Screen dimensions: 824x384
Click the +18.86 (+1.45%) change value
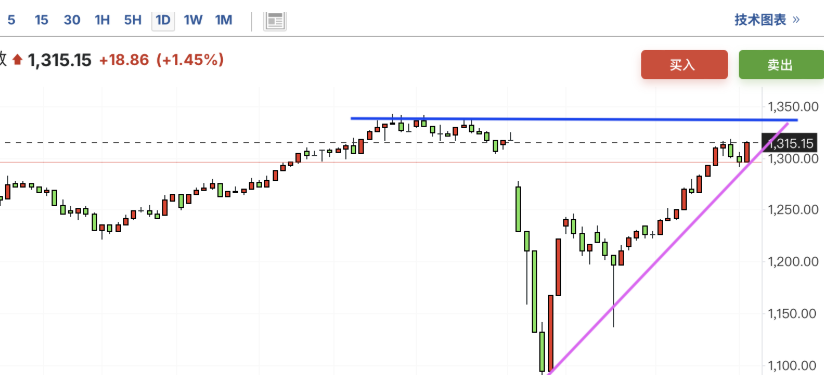coord(162,60)
